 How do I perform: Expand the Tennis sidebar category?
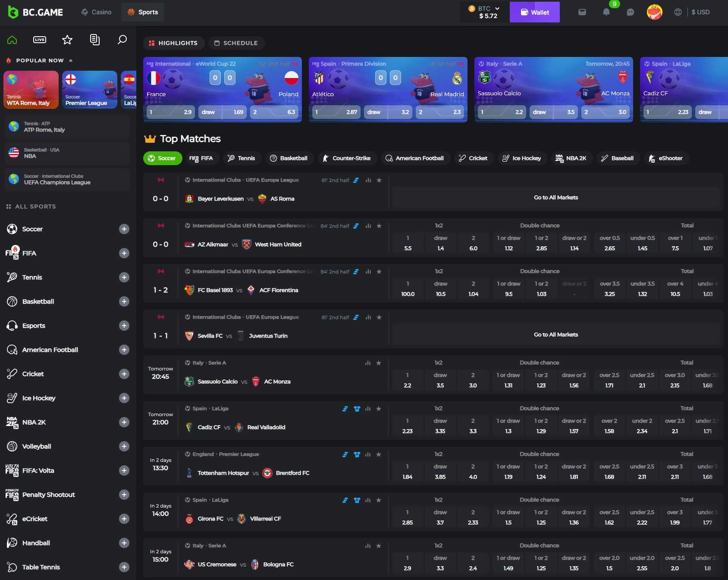(124, 277)
